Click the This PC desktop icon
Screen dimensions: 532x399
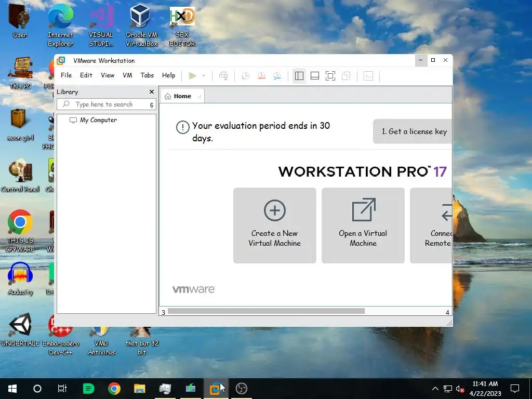[20, 73]
